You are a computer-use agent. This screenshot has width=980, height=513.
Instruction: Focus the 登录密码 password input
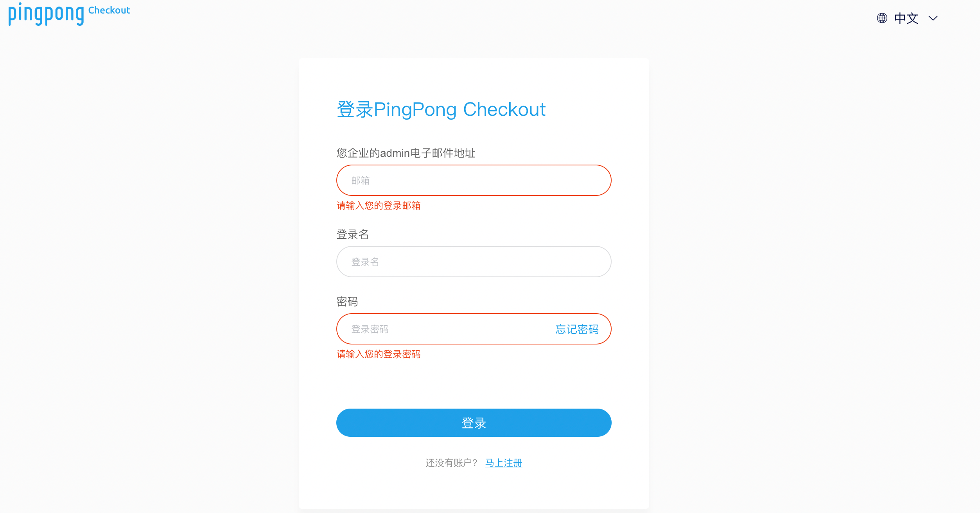click(x=444, y=329)
